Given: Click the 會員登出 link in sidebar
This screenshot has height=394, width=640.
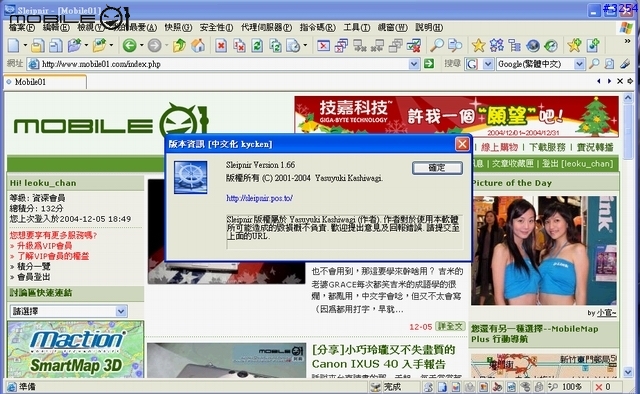Looking at the screenshot, I should tap(33, 277).
